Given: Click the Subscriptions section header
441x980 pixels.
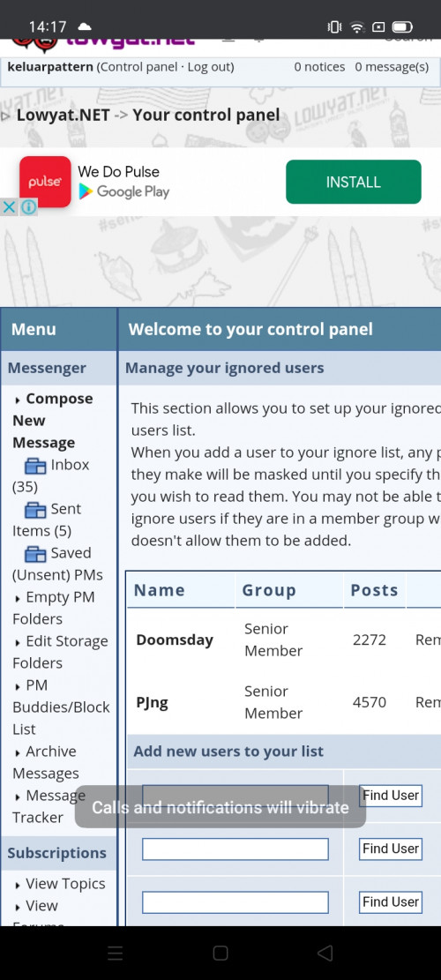Looking at the screenshot, I should (56, 853).
